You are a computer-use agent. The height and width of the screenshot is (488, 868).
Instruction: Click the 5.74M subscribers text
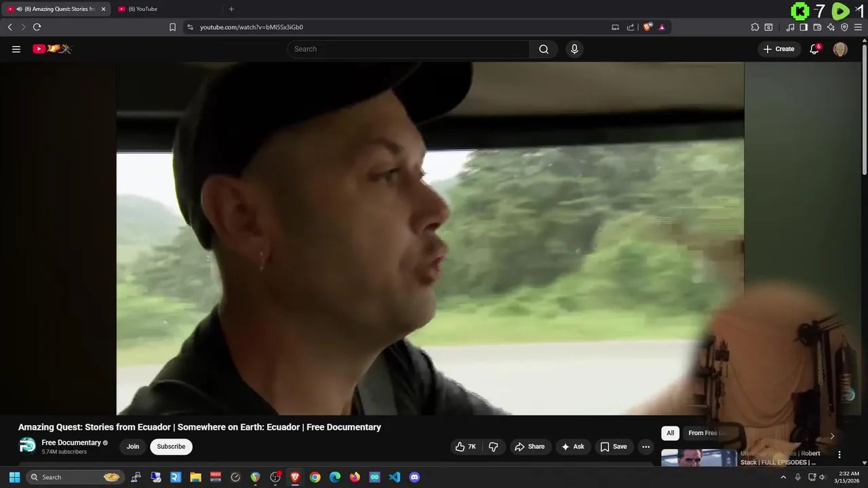pyautogui.click(x=64, y=452)
